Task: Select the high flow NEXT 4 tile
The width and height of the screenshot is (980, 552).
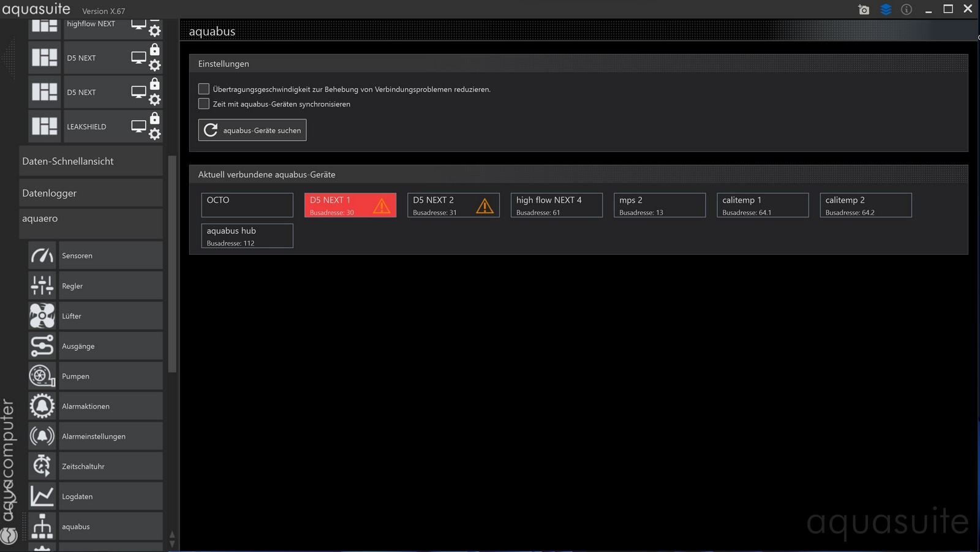Action: tap(557, 205)
